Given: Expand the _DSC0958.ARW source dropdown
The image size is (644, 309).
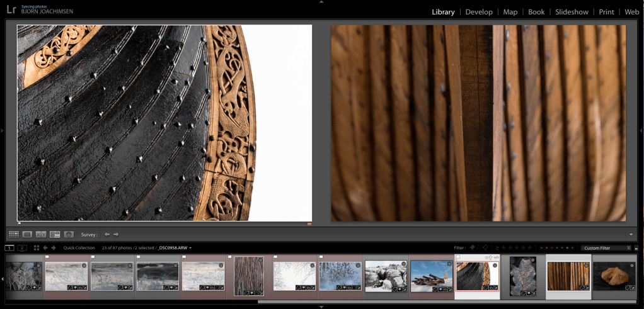Looking at the screenshot, I should click(190, 248).
